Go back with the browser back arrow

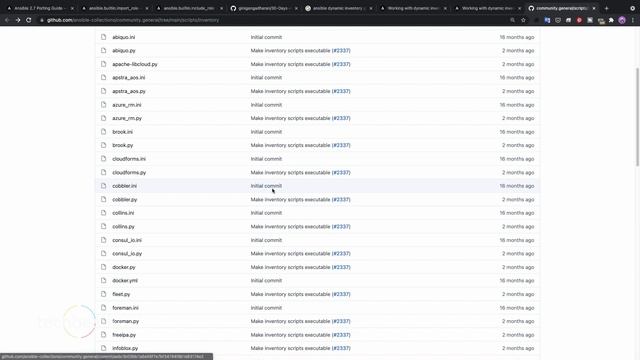[x=7, y=20]
